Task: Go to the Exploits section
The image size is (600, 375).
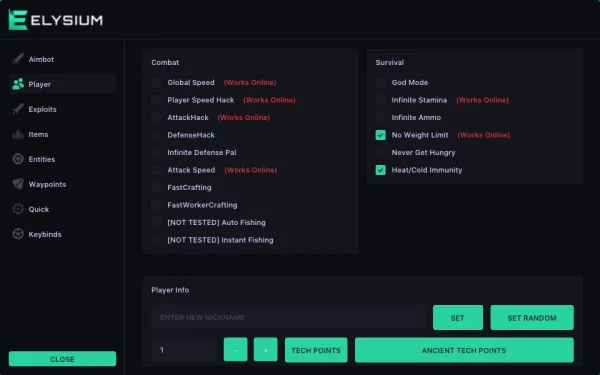Action: pos(62,109)
